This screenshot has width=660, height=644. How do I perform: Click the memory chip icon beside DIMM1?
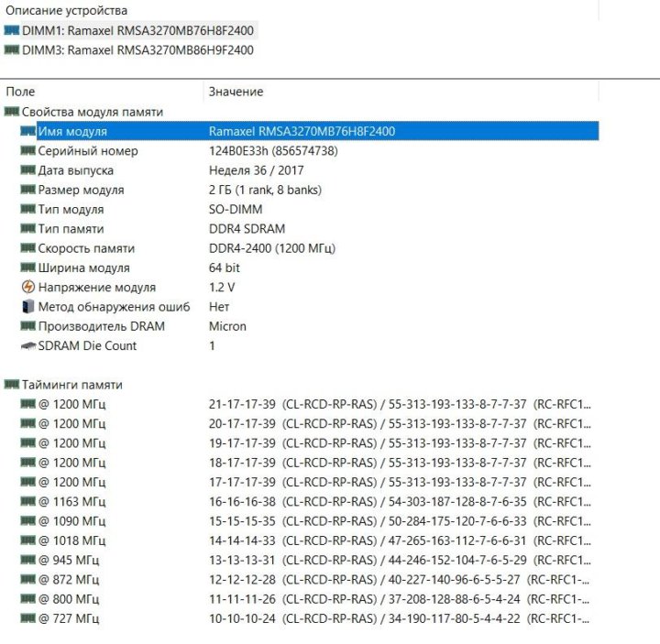tap(12, 30)
